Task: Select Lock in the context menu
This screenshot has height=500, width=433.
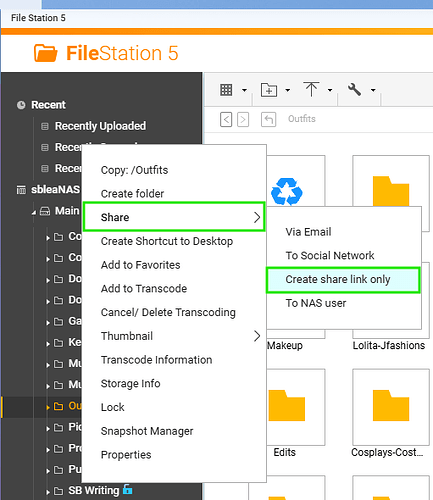Action: (x=113, y=407)
